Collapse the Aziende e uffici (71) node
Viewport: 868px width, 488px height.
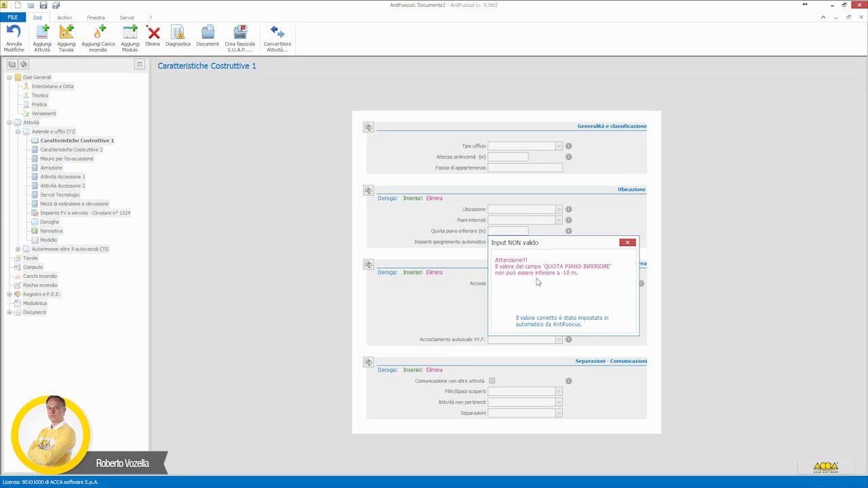[x=18, y=131]
